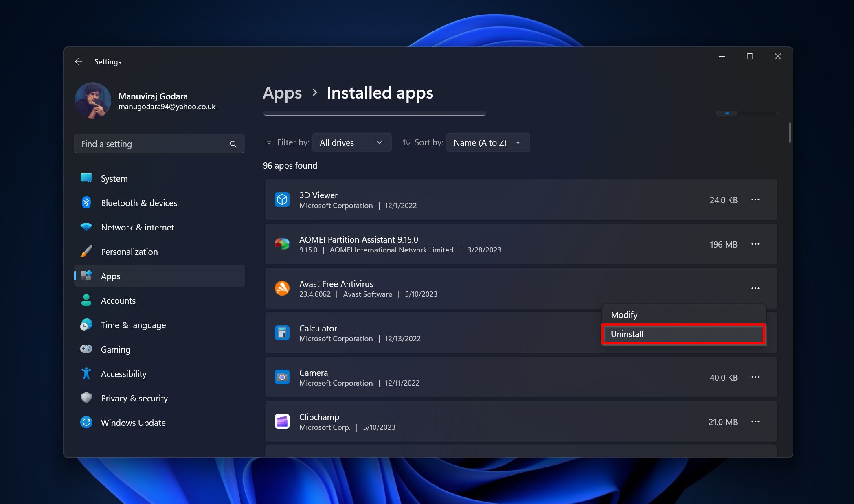
Task: Go back with the Settings back arrow
Action: coord(79,61)
